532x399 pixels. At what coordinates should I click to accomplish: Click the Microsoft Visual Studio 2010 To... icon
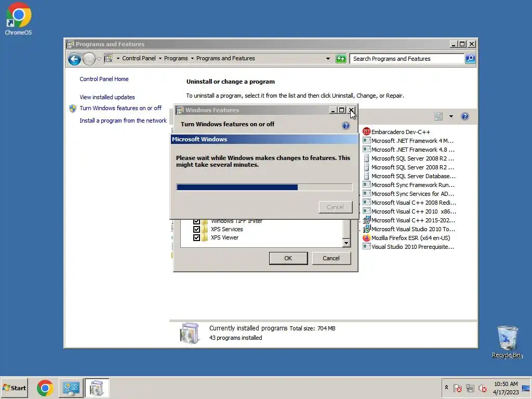click(x=366, y=229)
